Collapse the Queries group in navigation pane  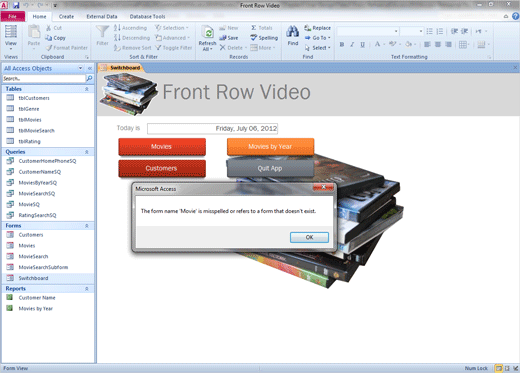pos(87,152)
